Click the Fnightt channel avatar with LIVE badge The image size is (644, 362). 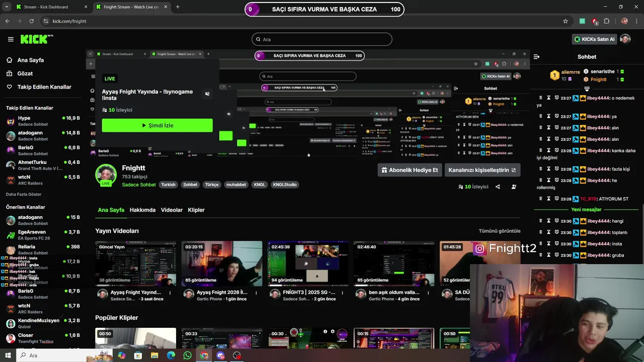106,175
